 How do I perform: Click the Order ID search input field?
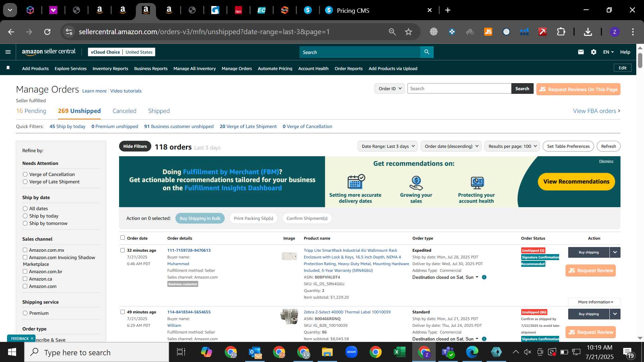(459, 88)
